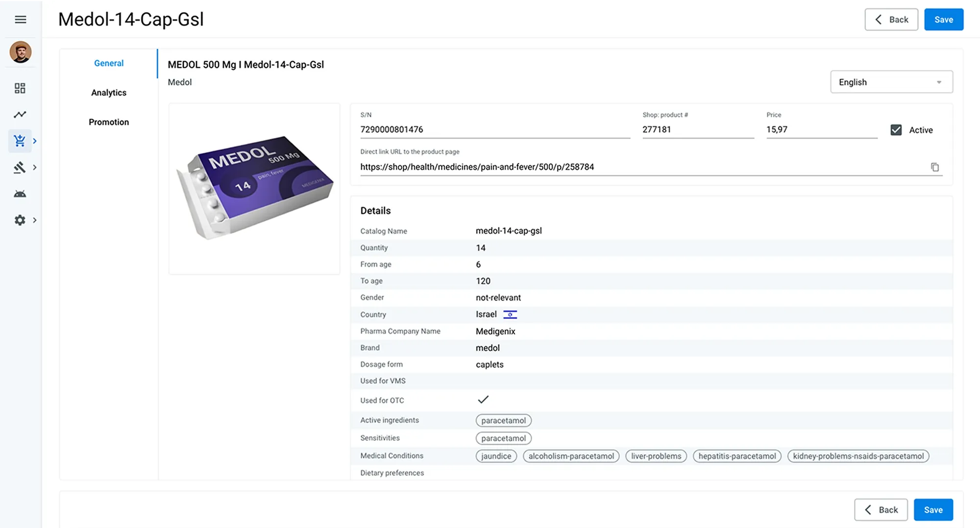Expand the gavel submenu chevron
The image size is (980, 528).
coord(35,168)
